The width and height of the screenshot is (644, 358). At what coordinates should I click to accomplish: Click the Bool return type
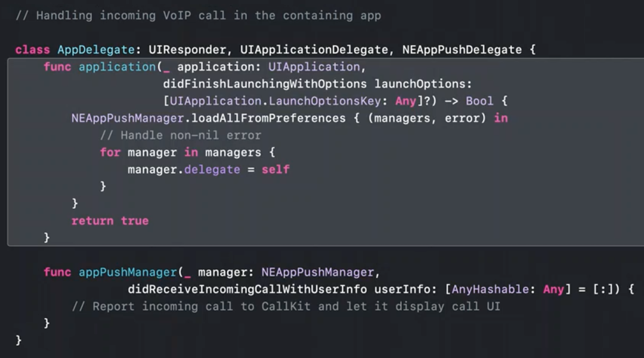click(x=480, y=101)
